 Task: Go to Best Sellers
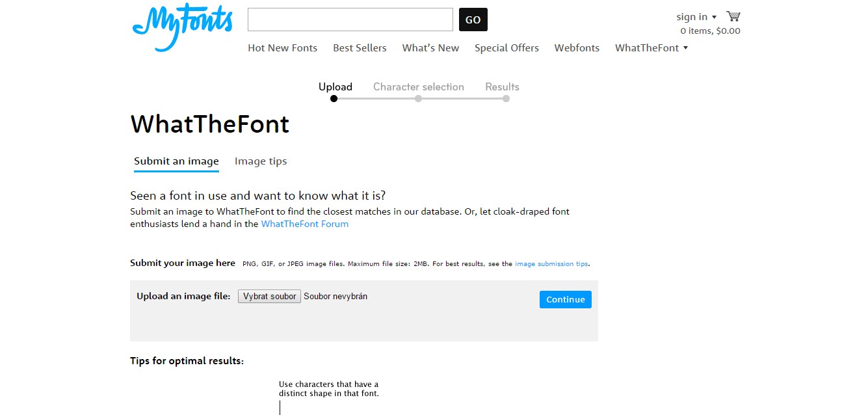(x=360, y=48)
